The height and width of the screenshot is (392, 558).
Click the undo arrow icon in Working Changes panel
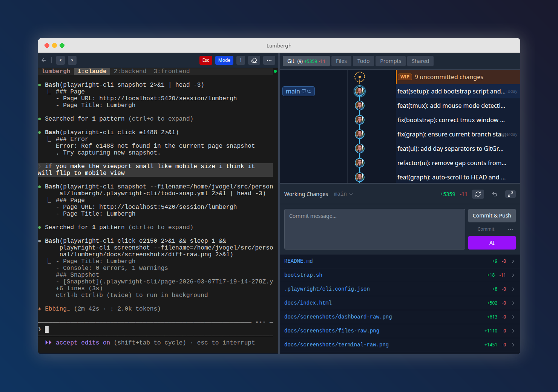[x=494, y=194]
